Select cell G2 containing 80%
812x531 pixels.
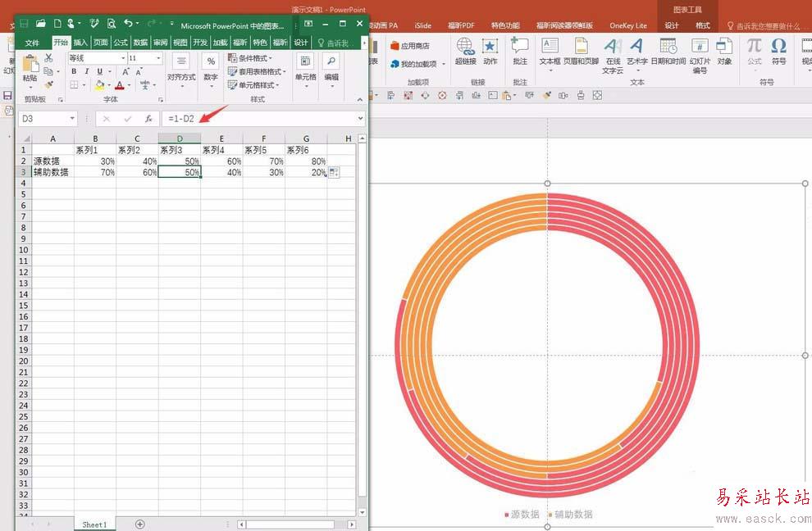[306, 161]
